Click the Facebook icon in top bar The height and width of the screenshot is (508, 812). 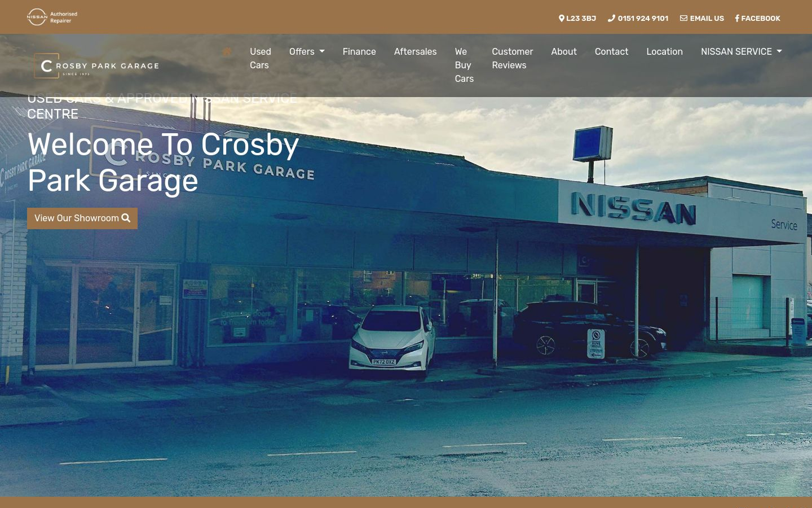(737, 18)
